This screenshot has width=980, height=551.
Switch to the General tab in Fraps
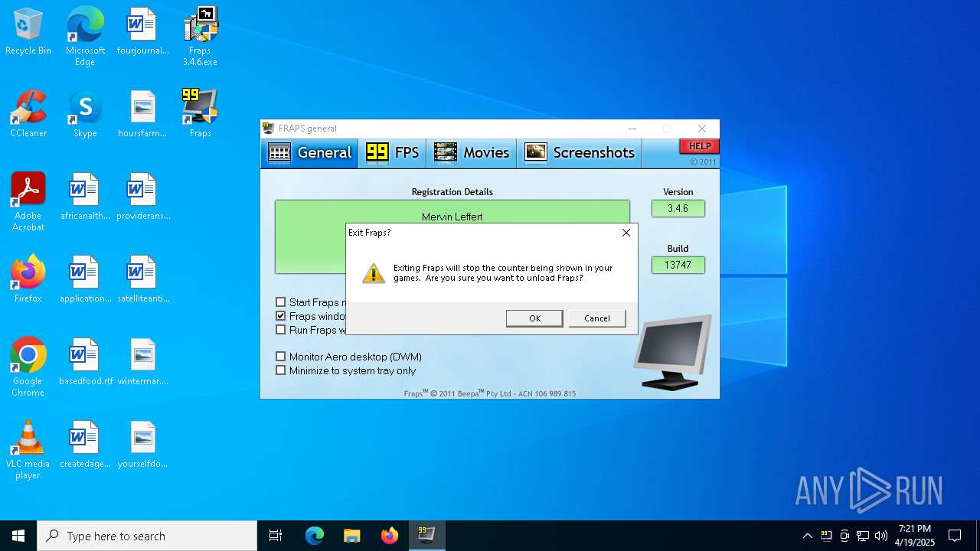311,153
